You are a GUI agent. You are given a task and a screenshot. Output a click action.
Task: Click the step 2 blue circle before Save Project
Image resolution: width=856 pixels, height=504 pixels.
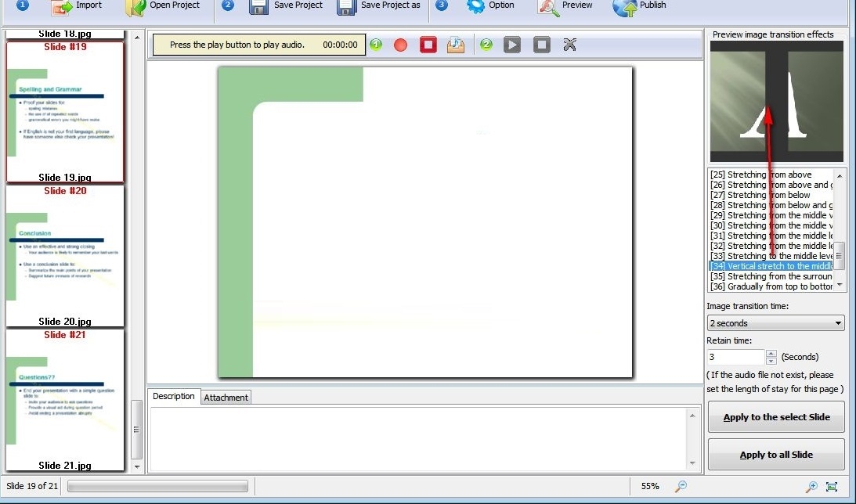point(228,5)
